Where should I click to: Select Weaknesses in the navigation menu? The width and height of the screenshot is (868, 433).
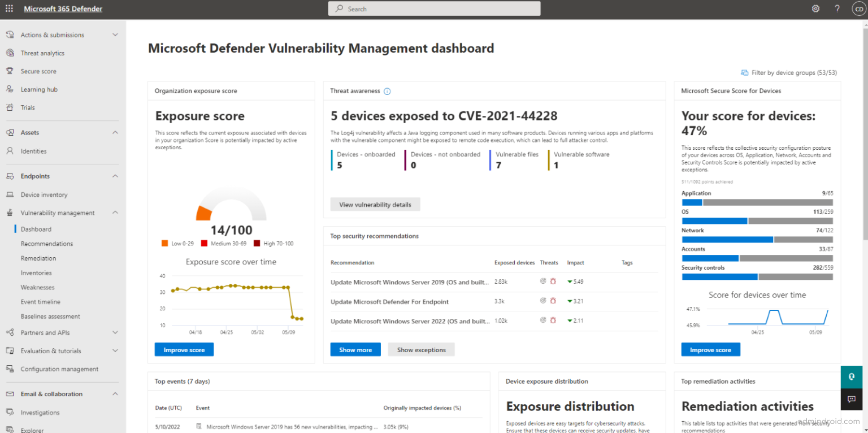[37, 287]
